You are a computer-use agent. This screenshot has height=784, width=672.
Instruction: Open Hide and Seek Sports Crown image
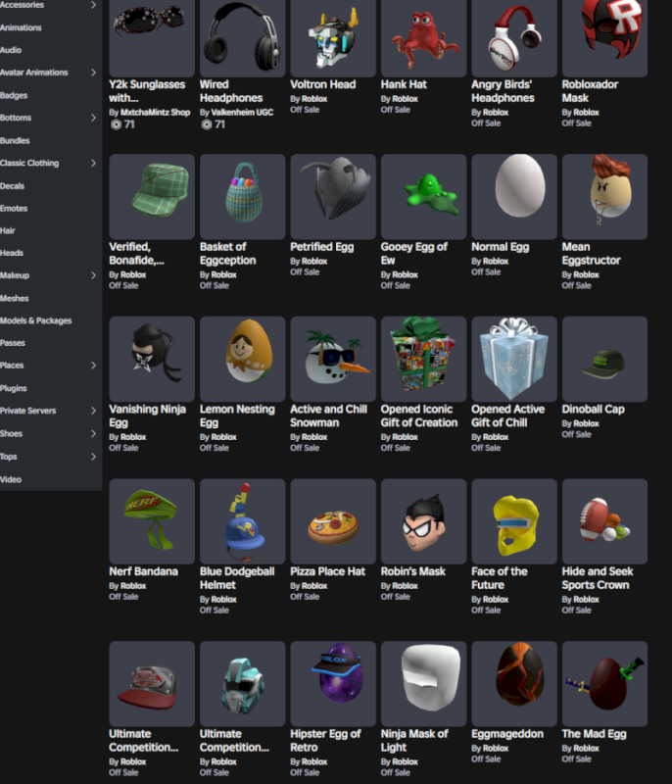[604, 521]
